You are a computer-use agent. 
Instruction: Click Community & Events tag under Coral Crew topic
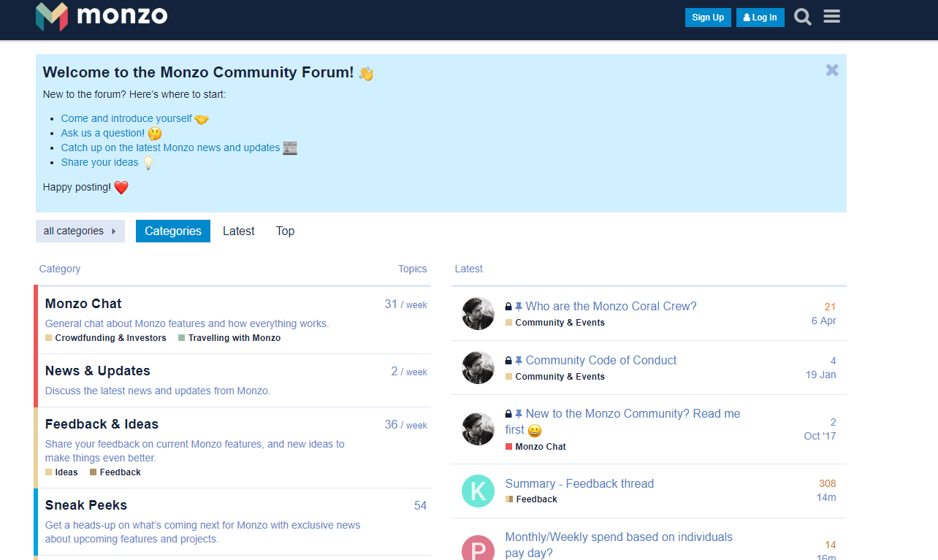click(555, 323)
